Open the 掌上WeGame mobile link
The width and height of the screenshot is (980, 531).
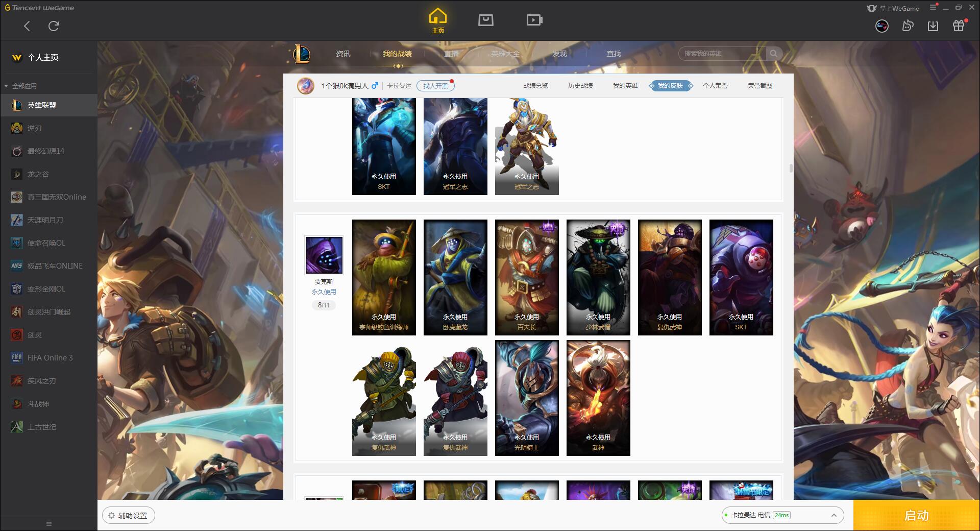[x=893, y=8]
